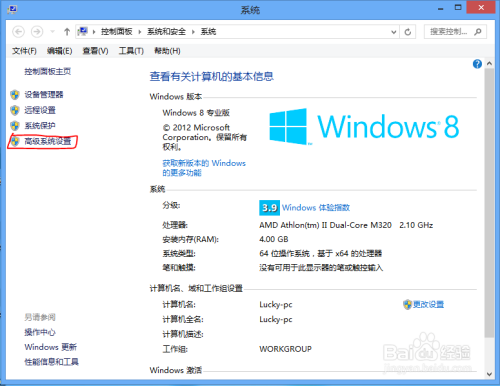The height and width of the screenshot is (386, 500).
Task: Open the 帮助(H) menu
Action: 167,51
